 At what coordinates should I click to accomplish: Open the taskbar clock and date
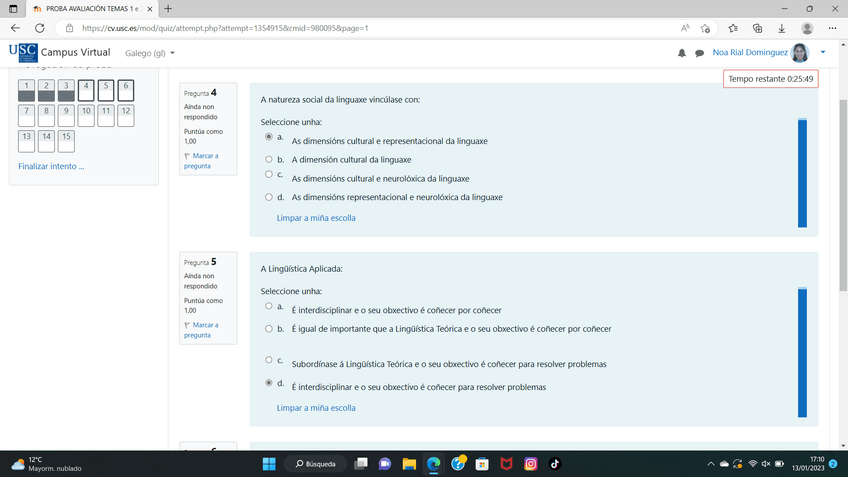click(809, 464)
